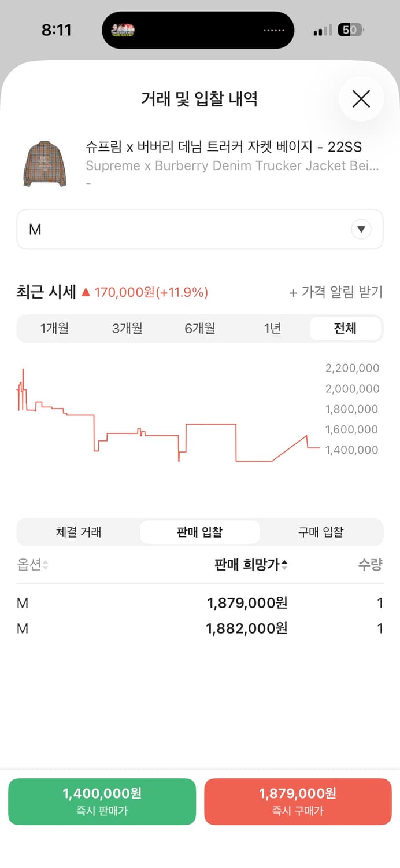Select the 전체 chart period

[345, 328]
